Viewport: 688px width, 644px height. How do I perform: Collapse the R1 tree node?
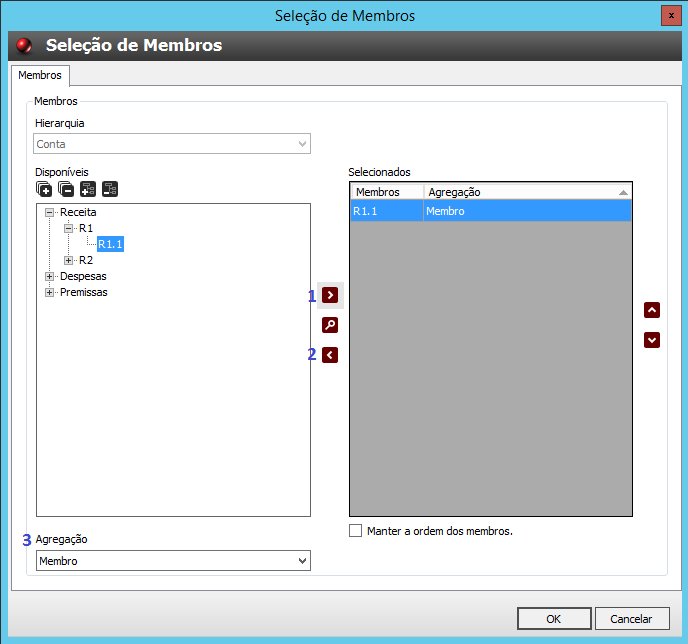coord(68,228)
